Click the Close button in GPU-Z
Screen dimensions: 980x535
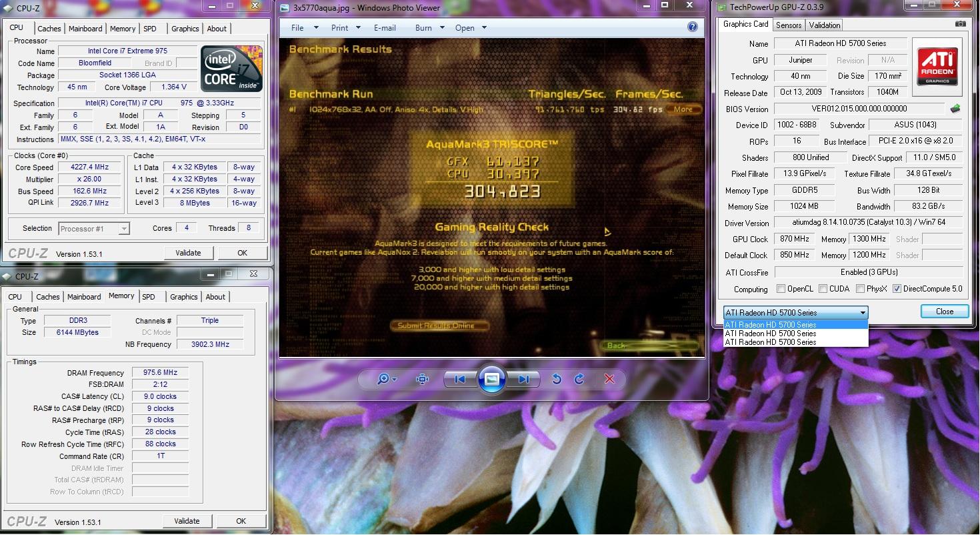tap(945, 312)
